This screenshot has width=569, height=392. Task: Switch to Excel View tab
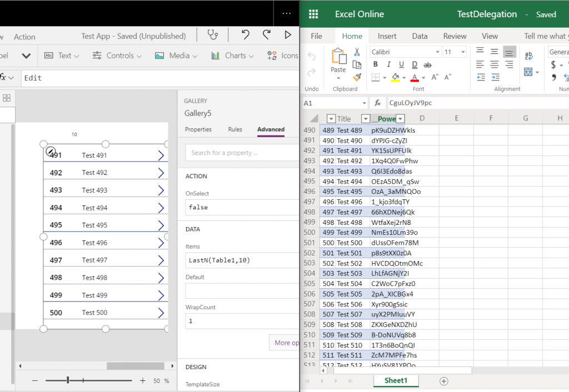point(490,36)
